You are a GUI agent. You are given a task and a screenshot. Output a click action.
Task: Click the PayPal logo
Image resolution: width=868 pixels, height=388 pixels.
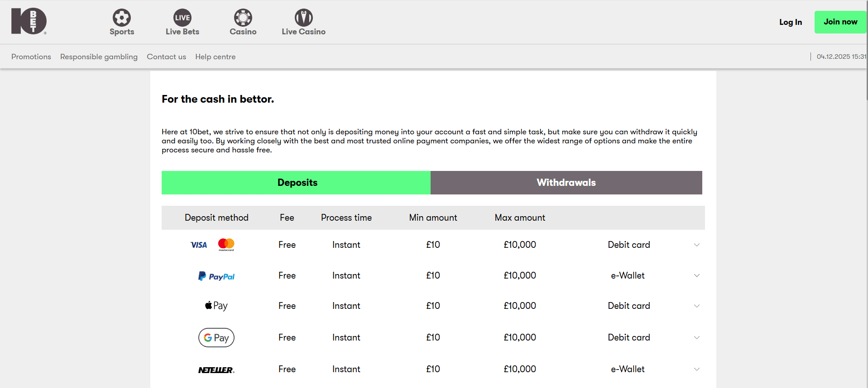click(216, 276)
